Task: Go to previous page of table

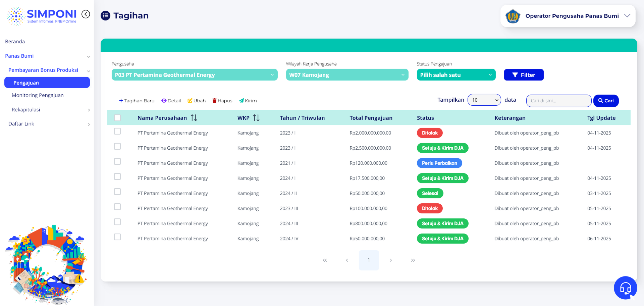Action: (x=347, y=260)
